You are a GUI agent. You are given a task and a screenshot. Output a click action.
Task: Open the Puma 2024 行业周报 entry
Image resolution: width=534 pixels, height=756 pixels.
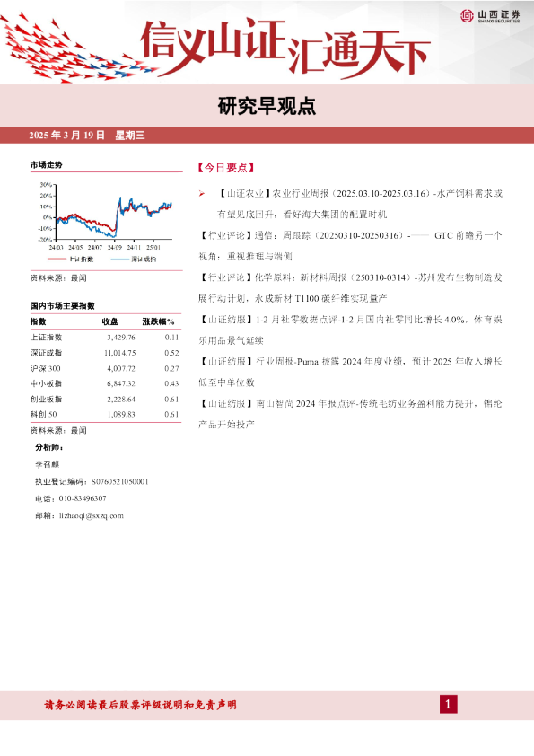[x=350, y=372]
